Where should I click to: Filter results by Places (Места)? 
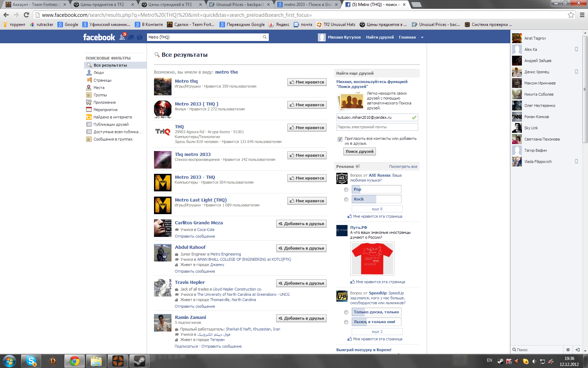(x=99, y=88)
